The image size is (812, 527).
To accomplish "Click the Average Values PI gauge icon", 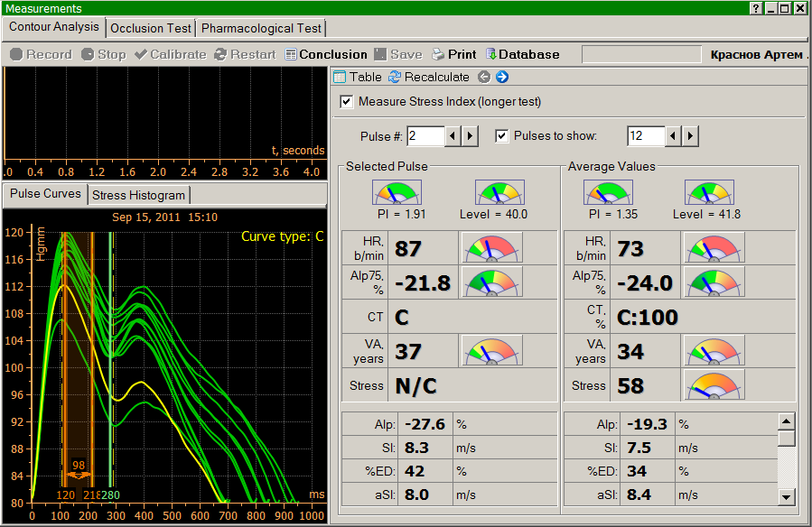I will tap(608, 192).
